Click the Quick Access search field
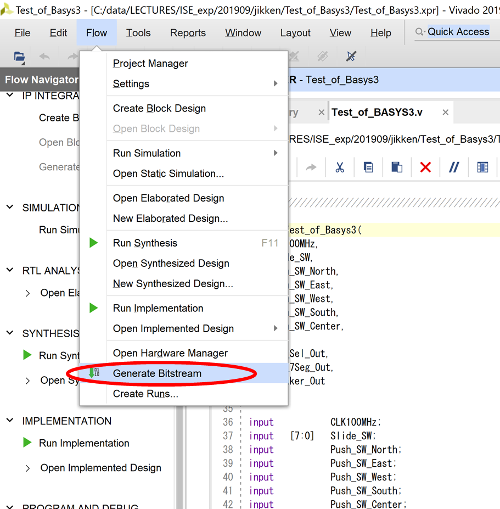The width and height of the screenshot is (500, 509). tap(458, 32)
